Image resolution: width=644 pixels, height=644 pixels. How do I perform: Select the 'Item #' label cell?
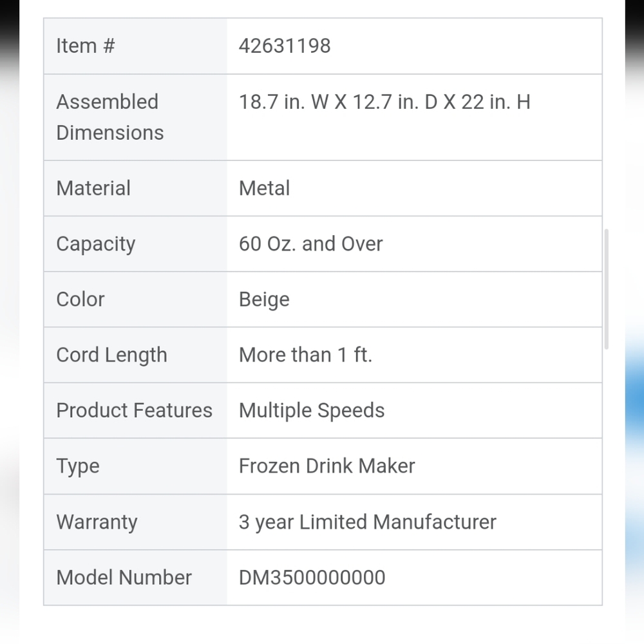[x=86, y=46]
